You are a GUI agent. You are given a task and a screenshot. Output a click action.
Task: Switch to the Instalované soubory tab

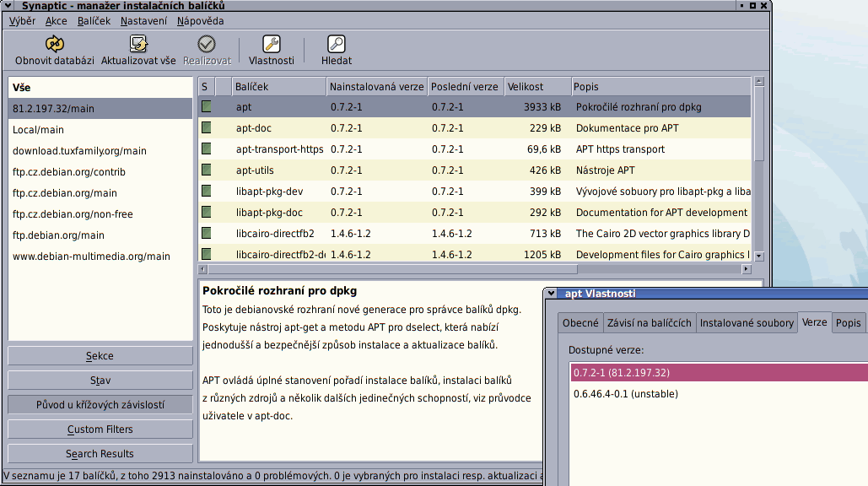(747, 323)
